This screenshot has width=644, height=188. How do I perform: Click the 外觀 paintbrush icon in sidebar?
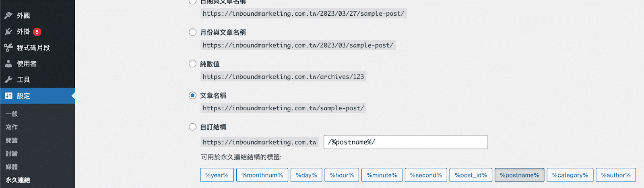point(8,15)
